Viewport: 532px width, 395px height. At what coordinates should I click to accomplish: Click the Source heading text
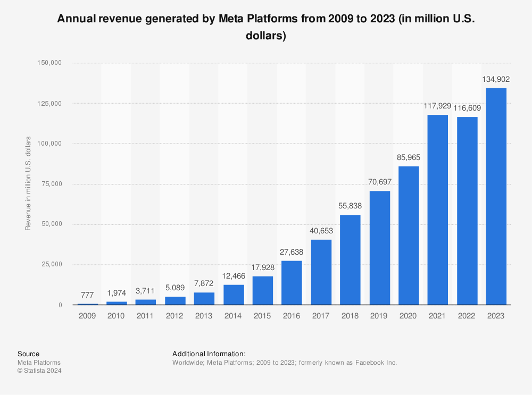coord(28,354)
